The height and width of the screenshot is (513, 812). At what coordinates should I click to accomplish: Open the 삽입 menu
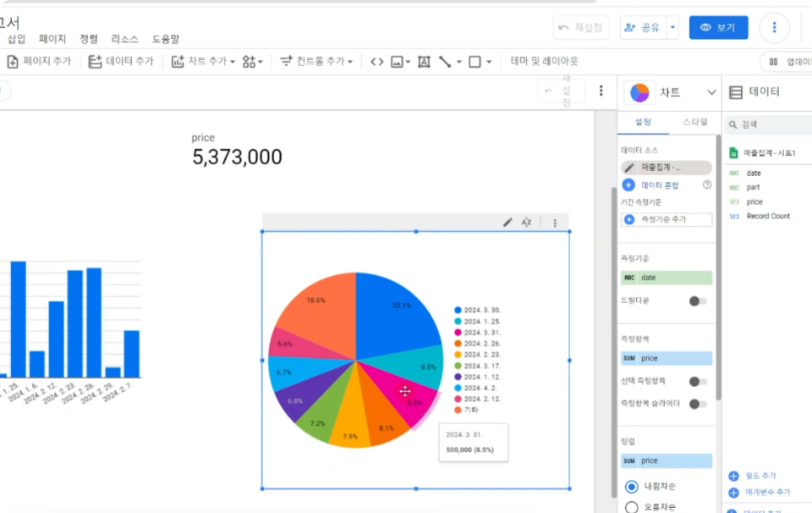tap(17, 39)
